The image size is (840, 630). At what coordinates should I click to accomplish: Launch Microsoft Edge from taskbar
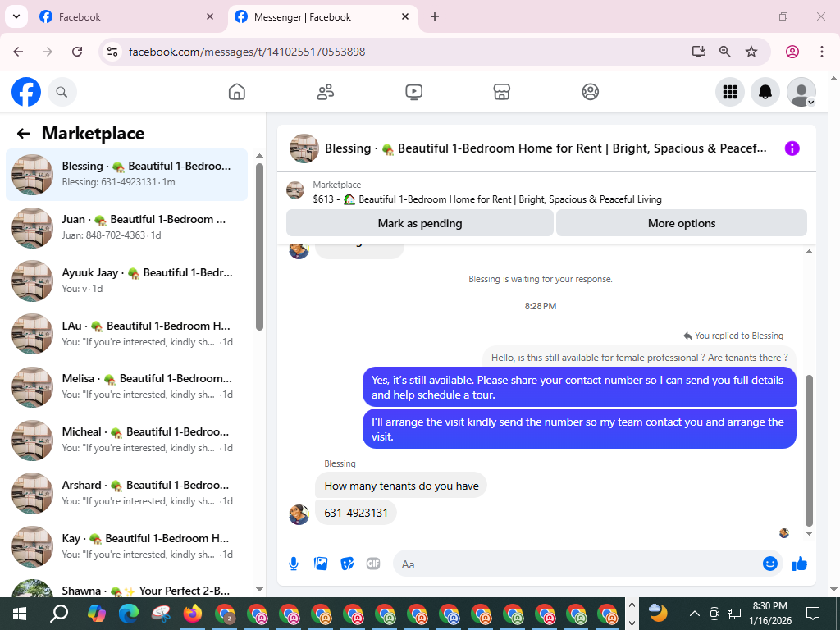point(129,614)
